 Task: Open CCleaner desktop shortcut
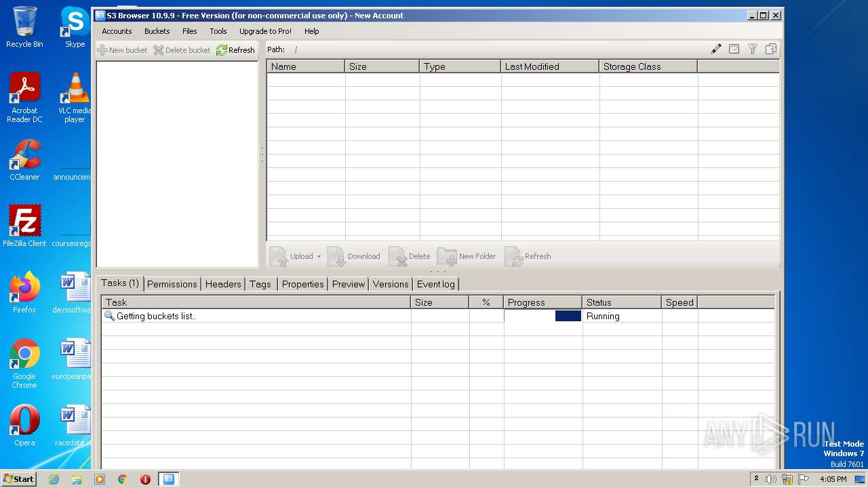pyautogui.click(x=24, y=160)
